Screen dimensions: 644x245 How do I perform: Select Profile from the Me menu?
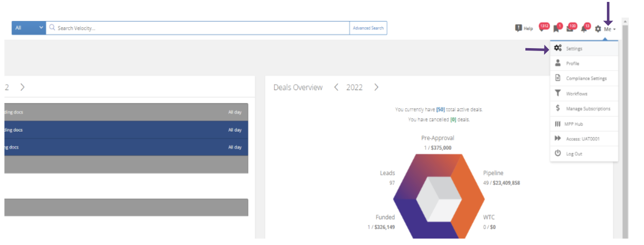coord(573,63)
